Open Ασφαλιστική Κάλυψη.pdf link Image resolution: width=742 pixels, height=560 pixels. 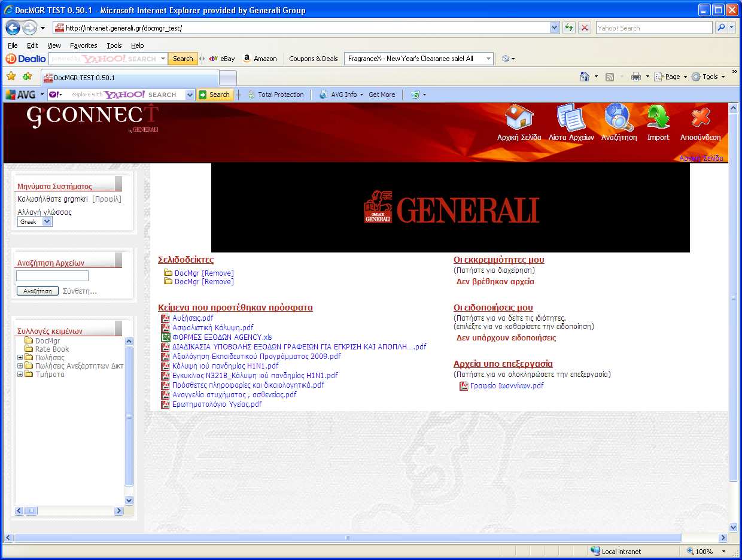pyautogui.click(x=213, y=328)
